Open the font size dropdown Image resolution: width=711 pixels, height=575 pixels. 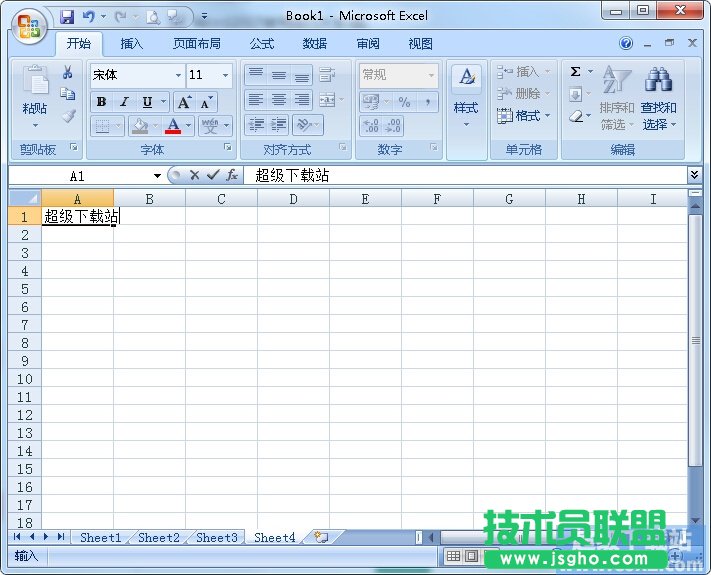tap(225, 75)
